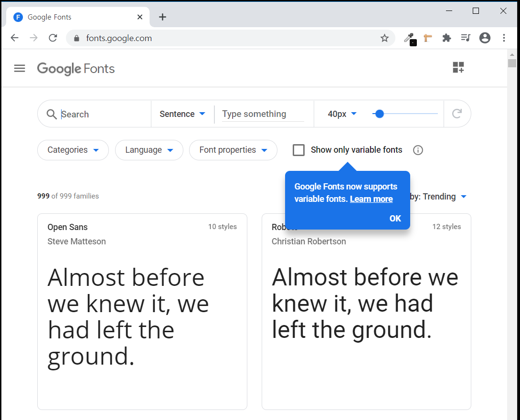The height and width of the screenshot is (420, 520).
Task: Click the reset filters refresh icon
Action: click(x=457, y=114)
